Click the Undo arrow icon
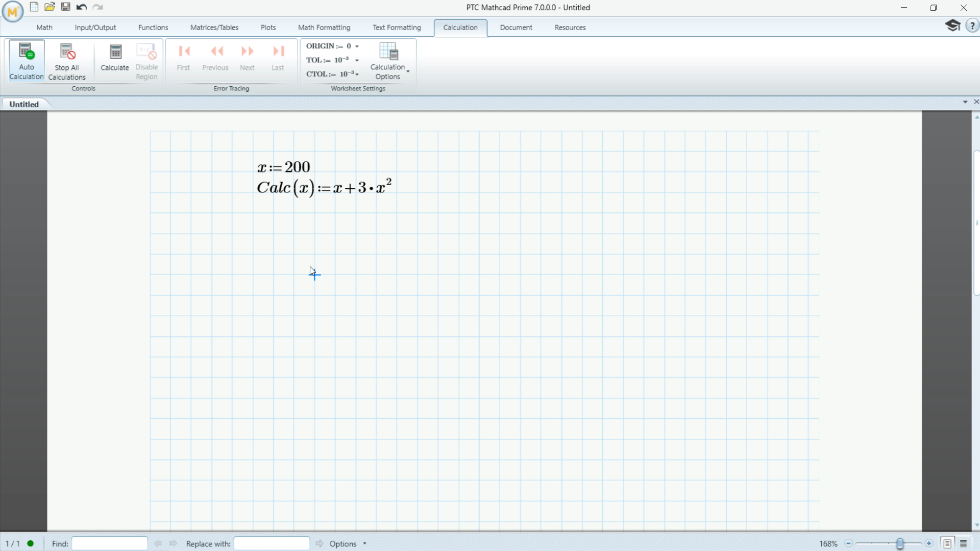 tap(81, 7)
